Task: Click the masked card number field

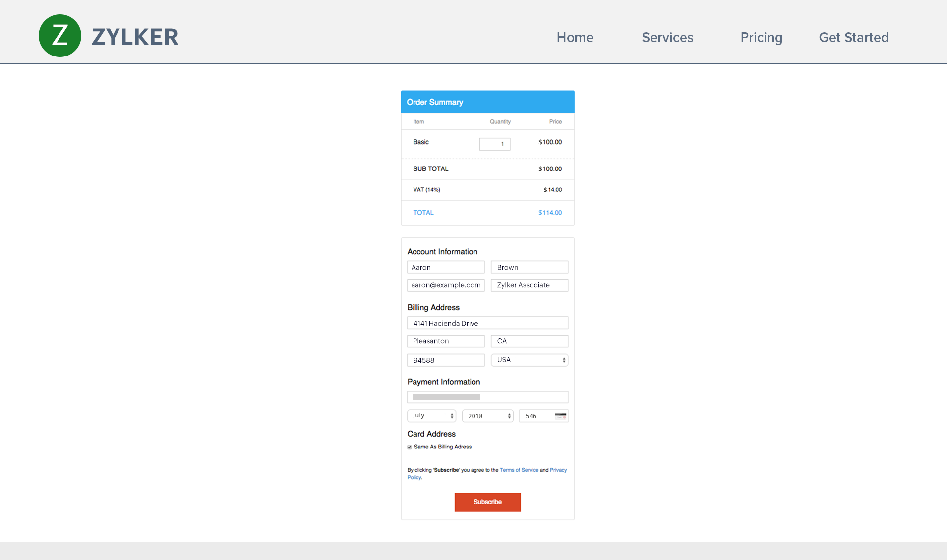Action: [x=487, y=396]
